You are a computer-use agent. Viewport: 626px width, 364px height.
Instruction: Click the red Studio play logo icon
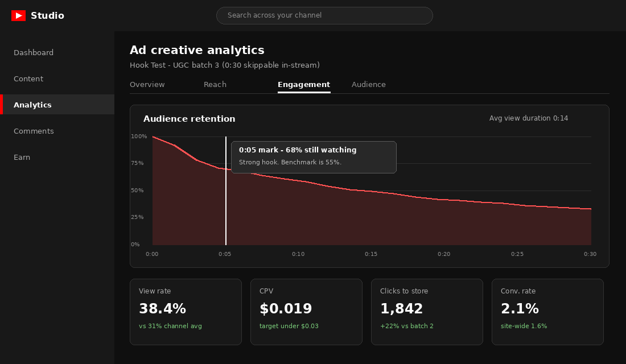[x=18, y=15]
